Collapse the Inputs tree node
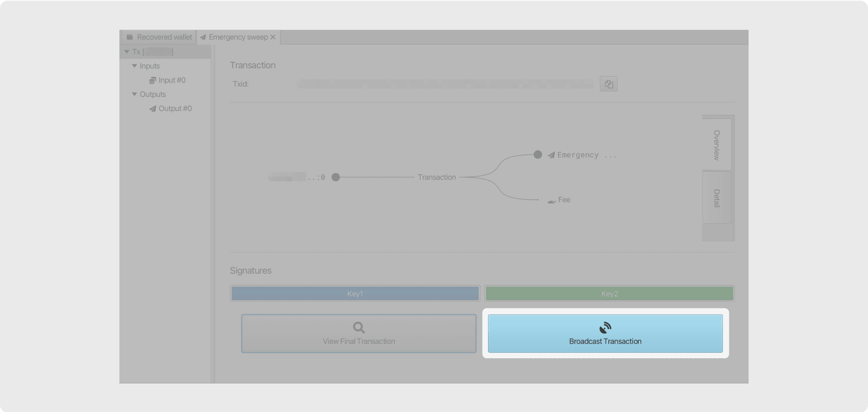This screenshot has height=412, width=868. point(134,66)
